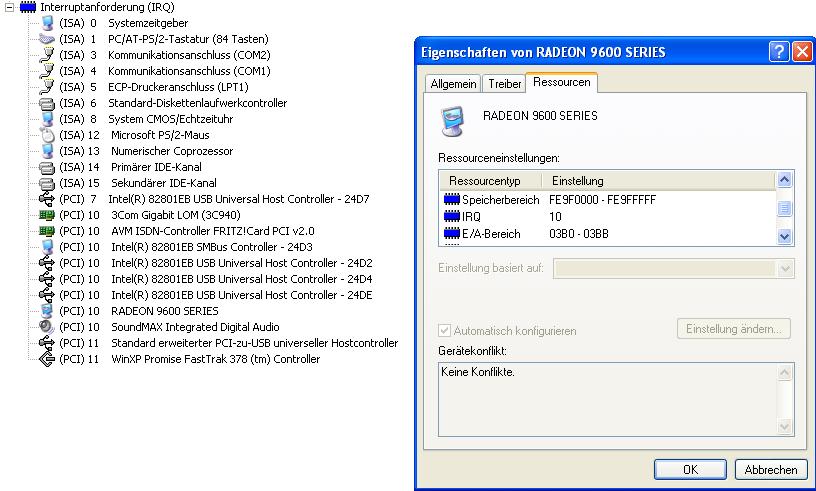Toggle Automatisch konfigurieren checkbox
The width and height of the screenshot is (816, 491).
444,331
